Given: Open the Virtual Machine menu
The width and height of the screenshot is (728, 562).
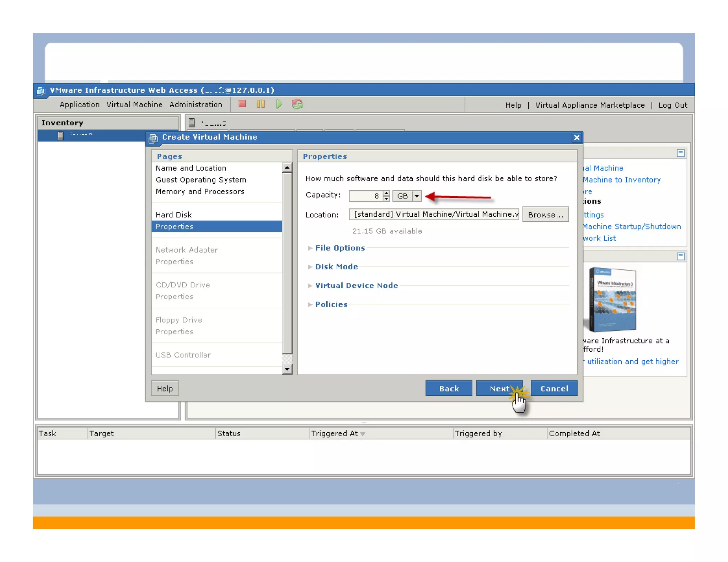Looking at the screenshot, I should tap(134, 104).
